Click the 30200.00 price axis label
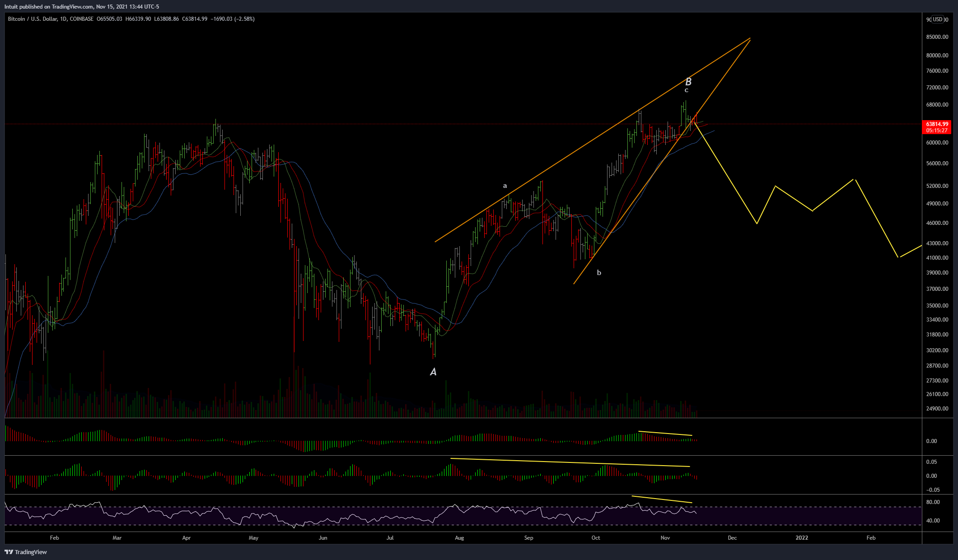958x560 pixels. [x=937, y=350]
